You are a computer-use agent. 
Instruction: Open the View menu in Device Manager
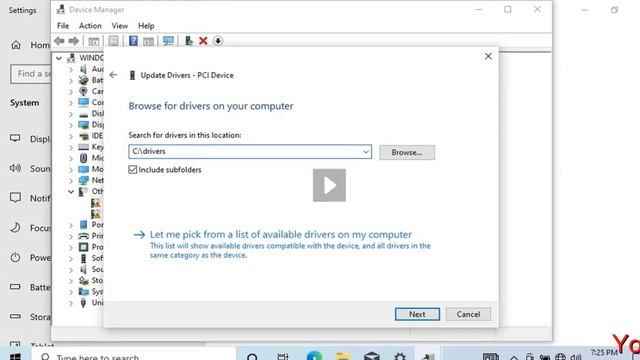point(120,26)
